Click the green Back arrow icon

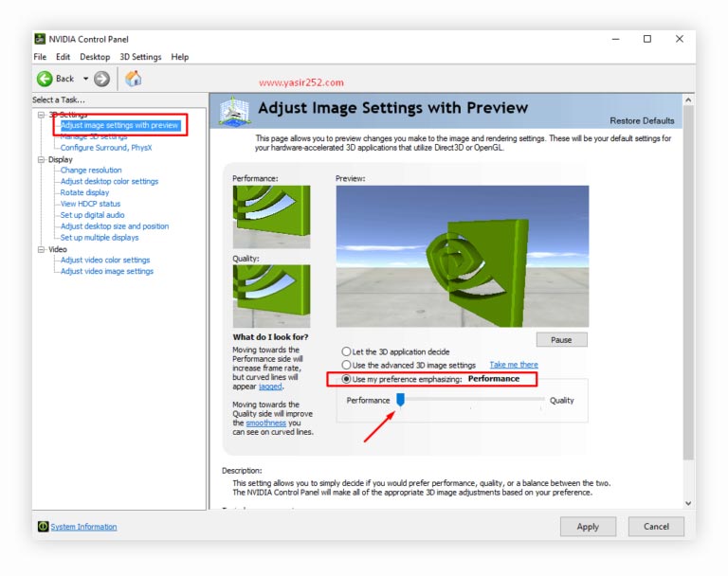point(45,79)
